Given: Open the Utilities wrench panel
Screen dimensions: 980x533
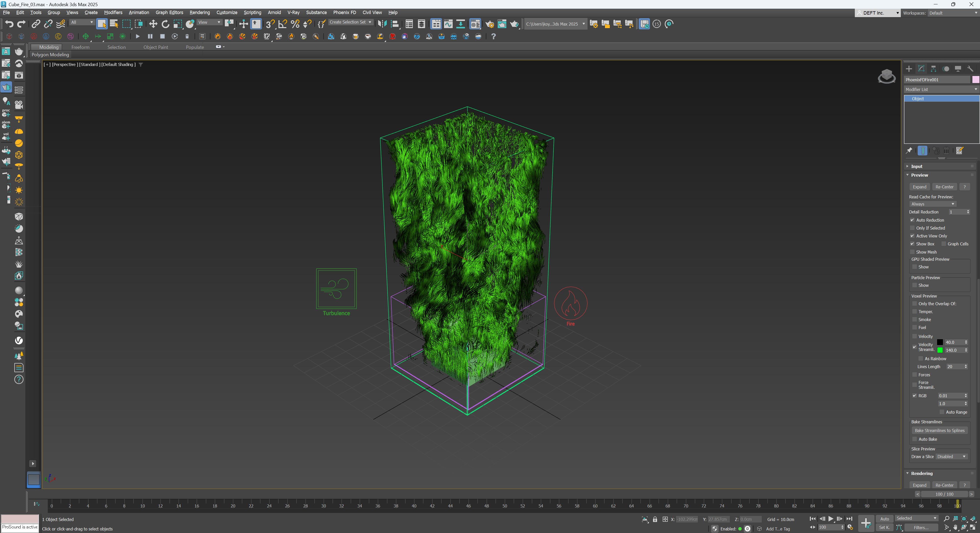Looking at the screenshot, I should [970, 69].
